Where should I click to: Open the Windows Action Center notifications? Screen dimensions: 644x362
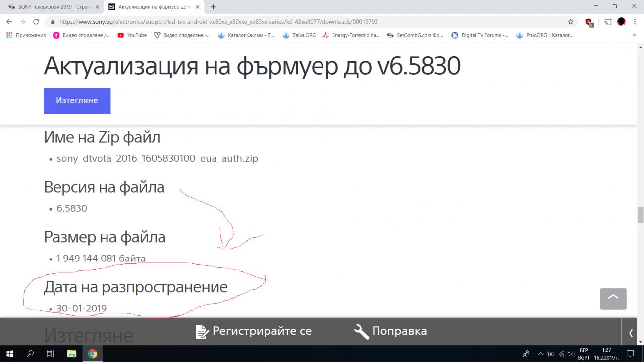[x=631, y=354]
